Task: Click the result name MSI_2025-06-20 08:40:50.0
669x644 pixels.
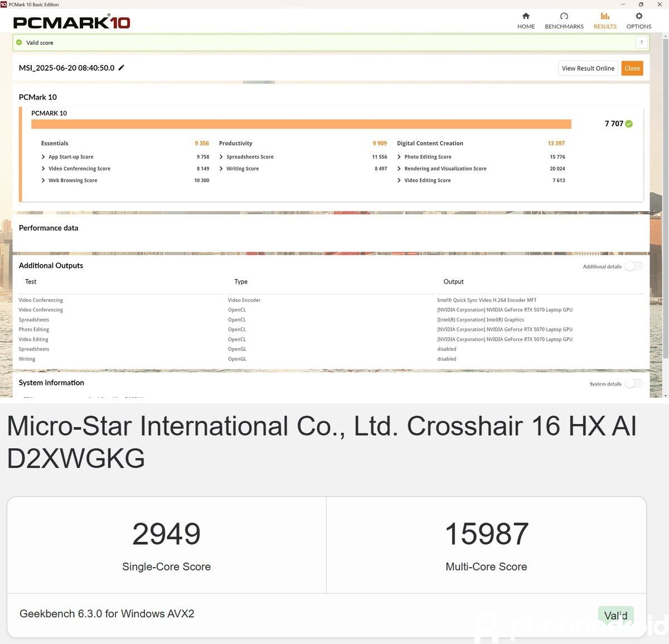Action: tap(66, 68)
